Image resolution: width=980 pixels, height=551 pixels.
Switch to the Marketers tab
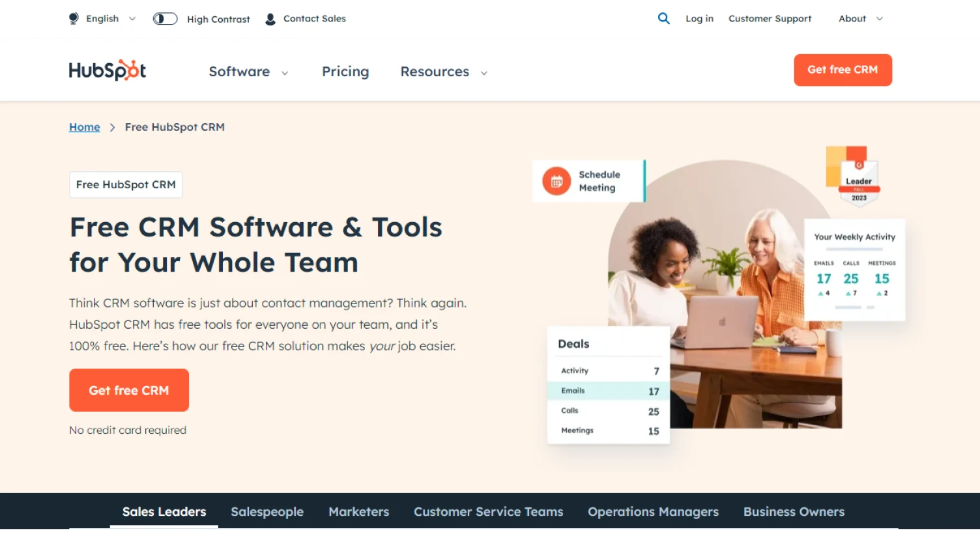(358, 511)
